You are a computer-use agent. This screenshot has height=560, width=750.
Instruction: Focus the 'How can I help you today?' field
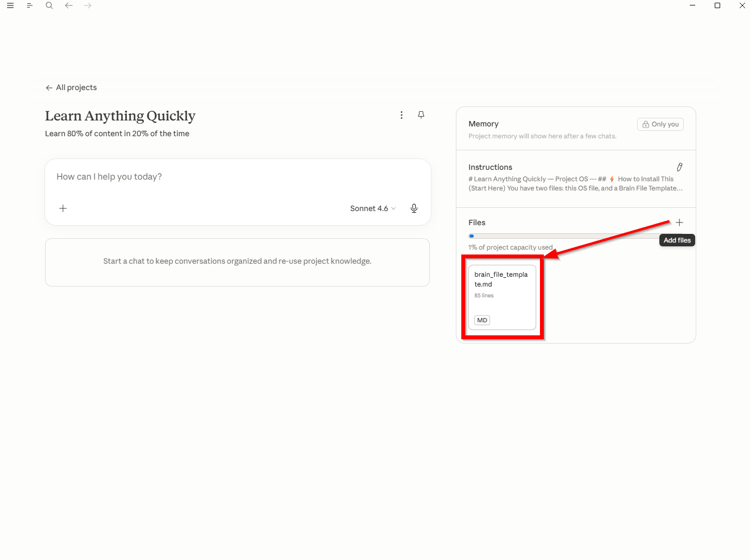click(x=238, y=177)
